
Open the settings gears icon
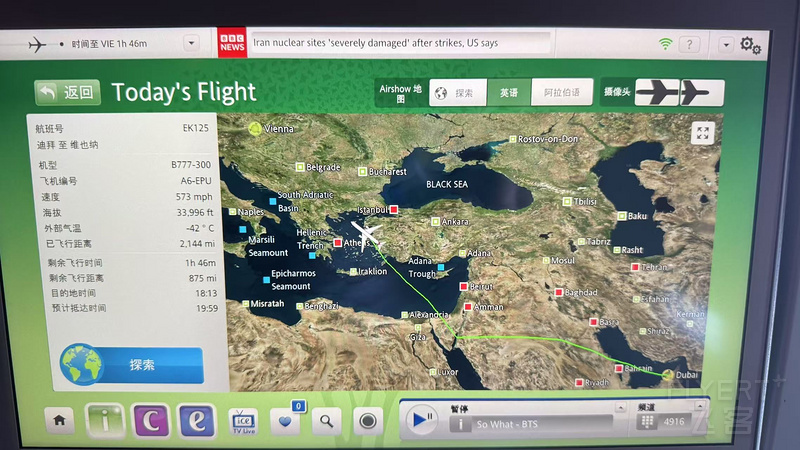point(750,45)
